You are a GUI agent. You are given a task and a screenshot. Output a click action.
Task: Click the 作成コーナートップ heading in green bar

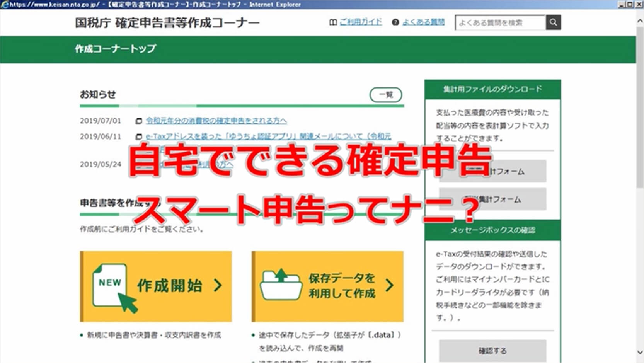coord(116,49)
